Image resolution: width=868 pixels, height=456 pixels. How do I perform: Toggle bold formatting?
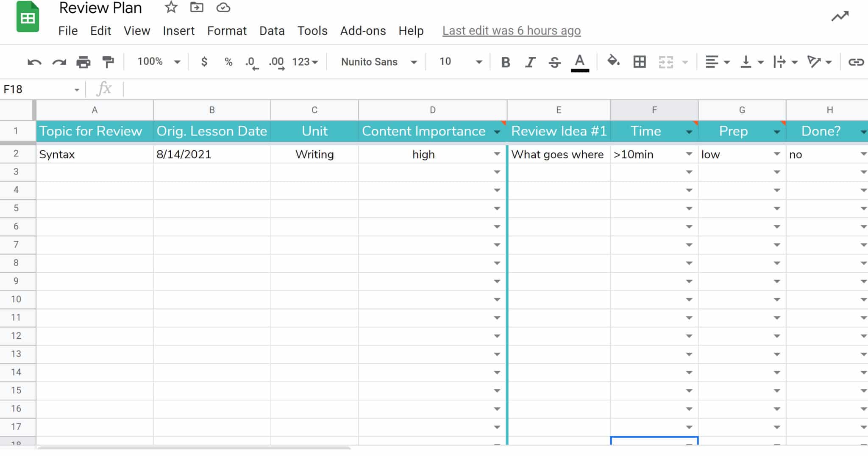click(x=505, y=62)
